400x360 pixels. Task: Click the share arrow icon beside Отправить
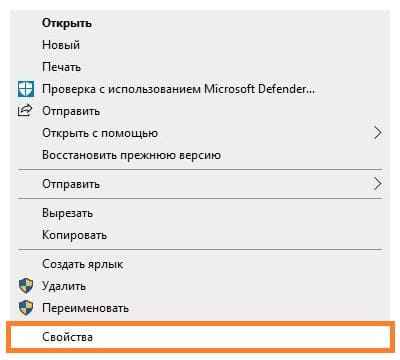tap(25, 110)
